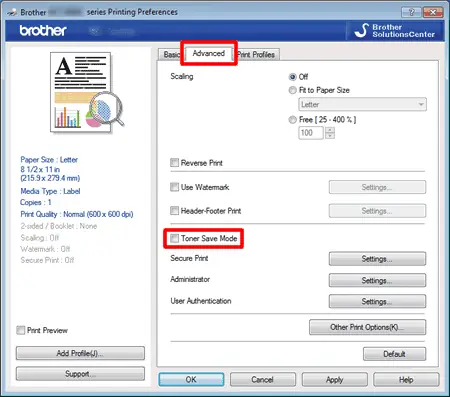The height and width of the screenshot is (397, 450).
Task: Open Header-Footer Print Settings button
Action: click(x=377, y=211)
